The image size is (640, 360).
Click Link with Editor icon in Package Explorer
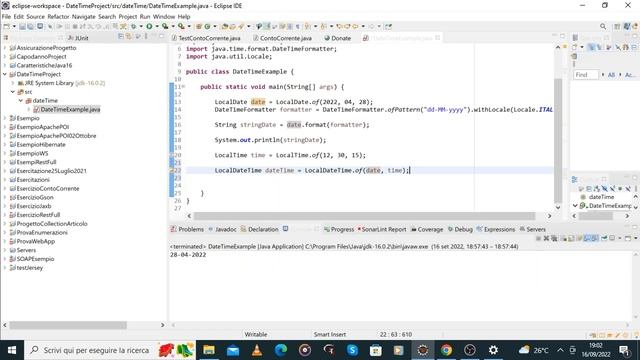click(129, 37)
